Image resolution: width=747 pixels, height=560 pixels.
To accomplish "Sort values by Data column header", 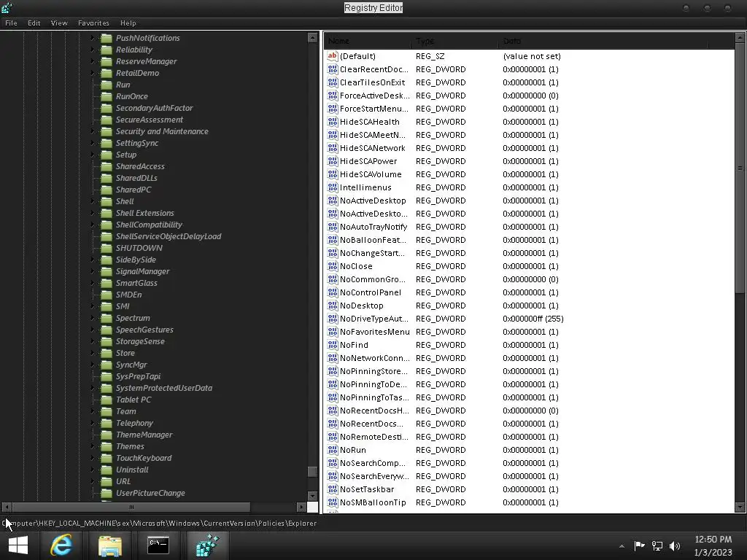I will click(x=603, y=41).
